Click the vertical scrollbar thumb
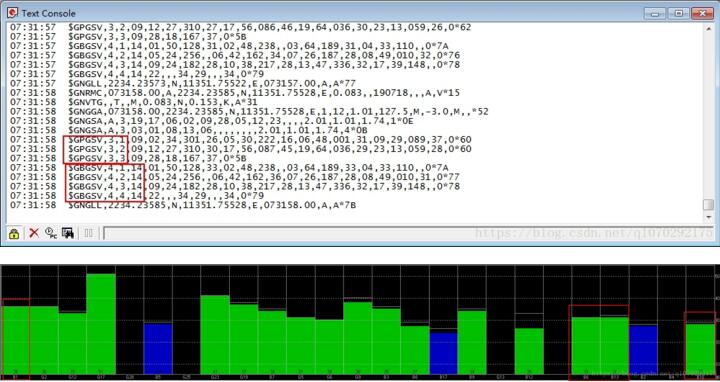 coord(709,204)
